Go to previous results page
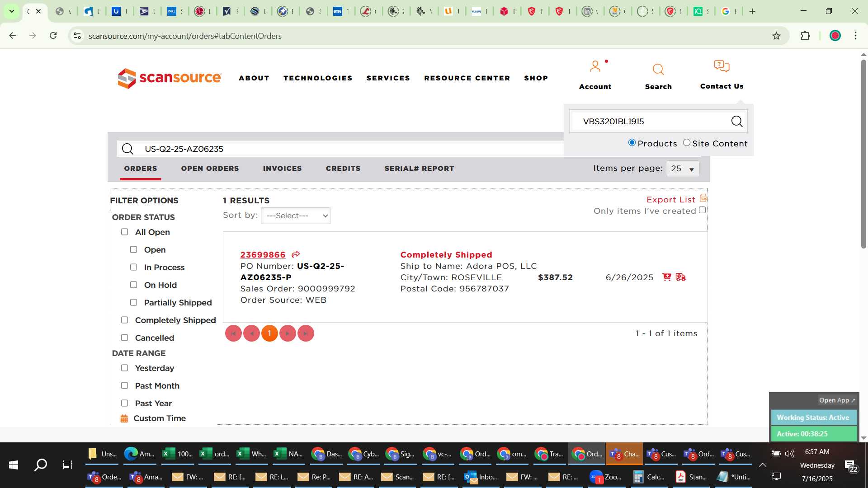Image resolution: width=868 pixels, height=488 pixels. tap(251, 333)
